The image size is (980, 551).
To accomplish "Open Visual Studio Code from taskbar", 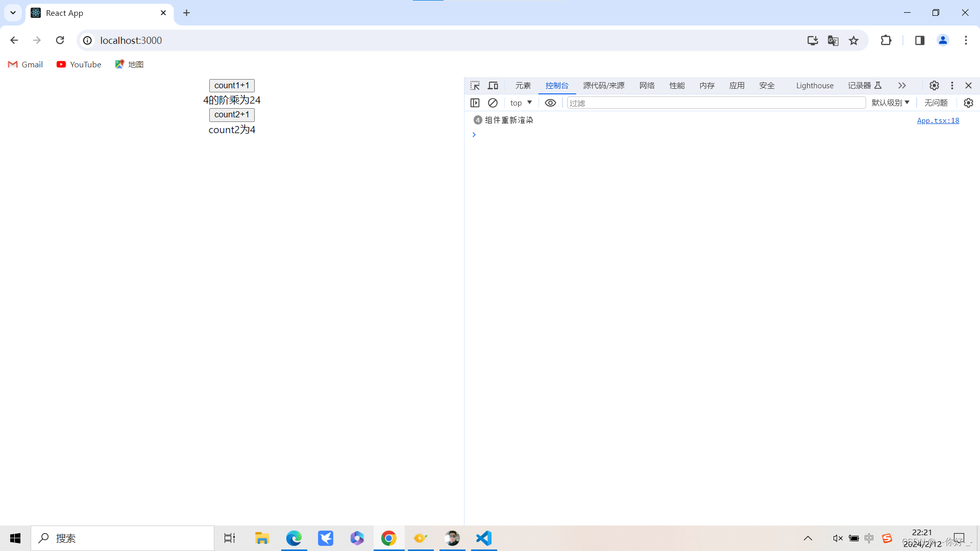I will 483,538.
